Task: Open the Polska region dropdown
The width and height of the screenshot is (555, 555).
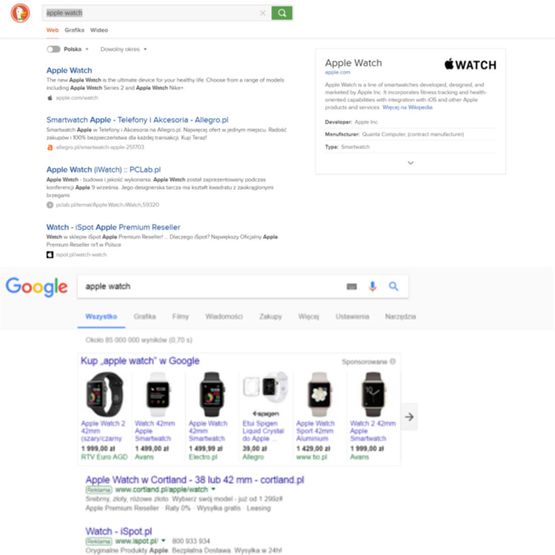Action: [76, 49]
